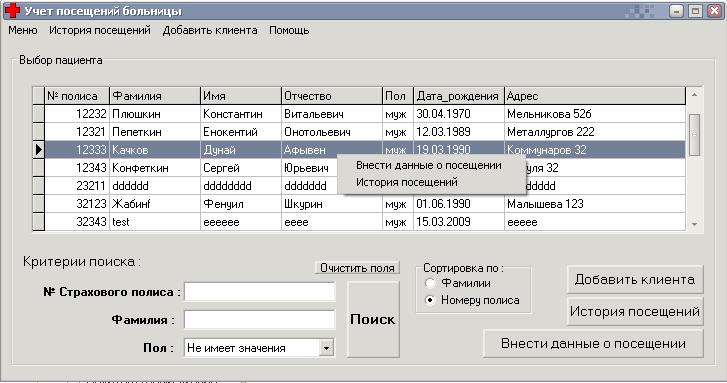Choose Внести данные о посещении in context menu
Viewport: 727px width, 383px height.
[x=429, y=166]
